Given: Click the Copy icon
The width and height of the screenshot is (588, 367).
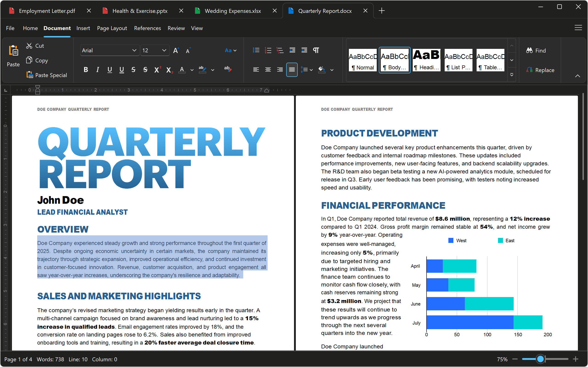Looking at the screenshot, I should point(29,60).
